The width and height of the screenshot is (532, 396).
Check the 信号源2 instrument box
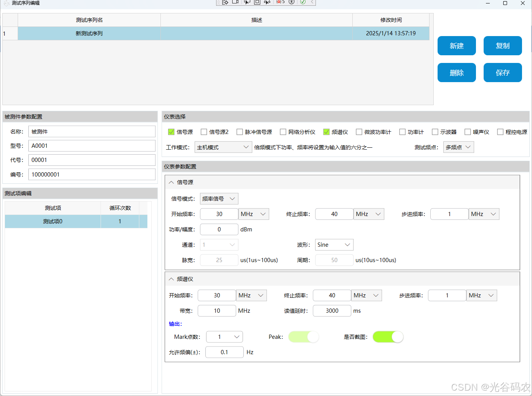(x=204, y=132)
